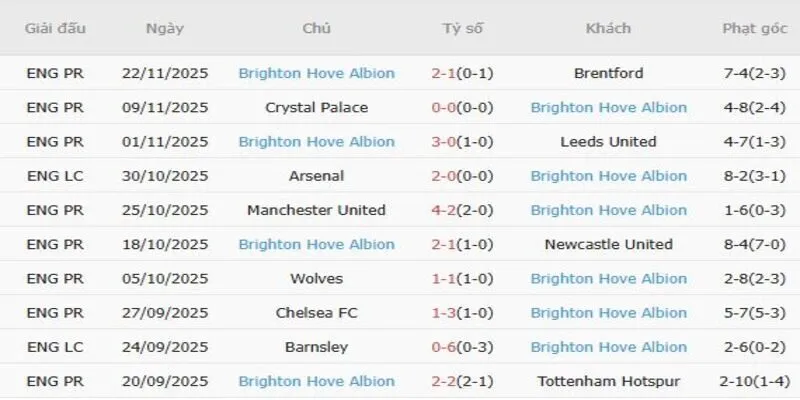This screenshot has width=800, height=400.
Task: Click the Leeds United team name
Action: point(608,142)
